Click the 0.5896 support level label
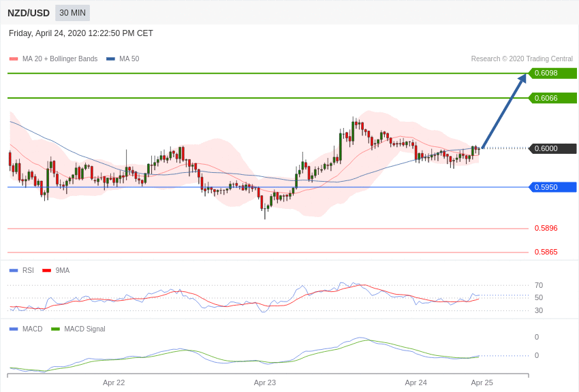 (x=546, y=228)
